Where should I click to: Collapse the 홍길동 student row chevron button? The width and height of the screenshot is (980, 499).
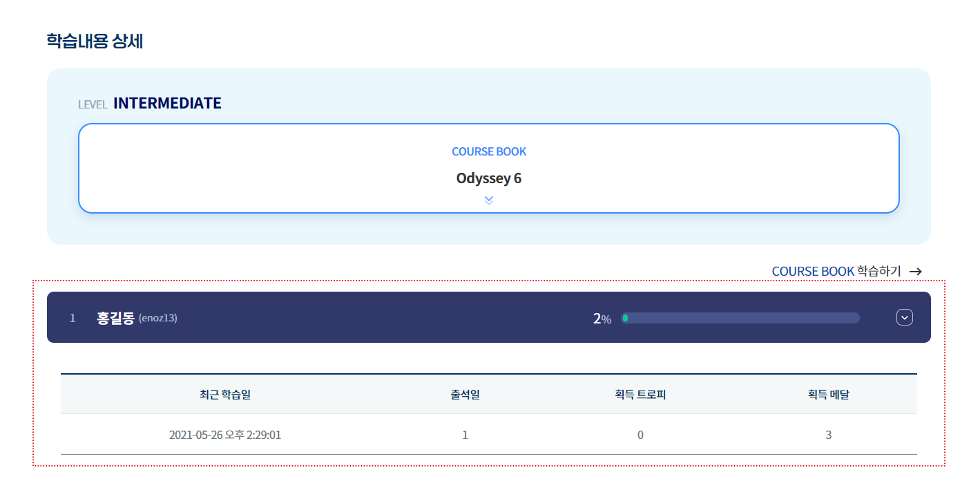pyautogui.click(x=905, y=317)
